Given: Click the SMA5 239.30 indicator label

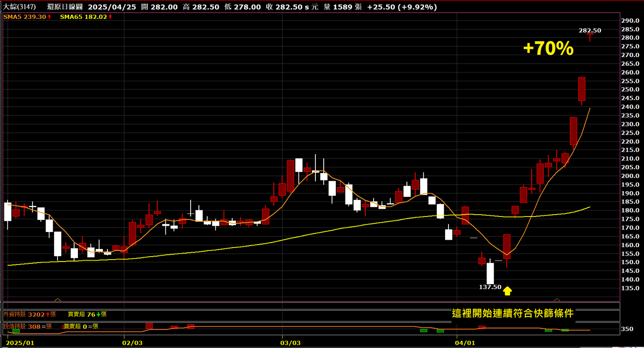Looking at the screenshot, I should coord(27,17).
